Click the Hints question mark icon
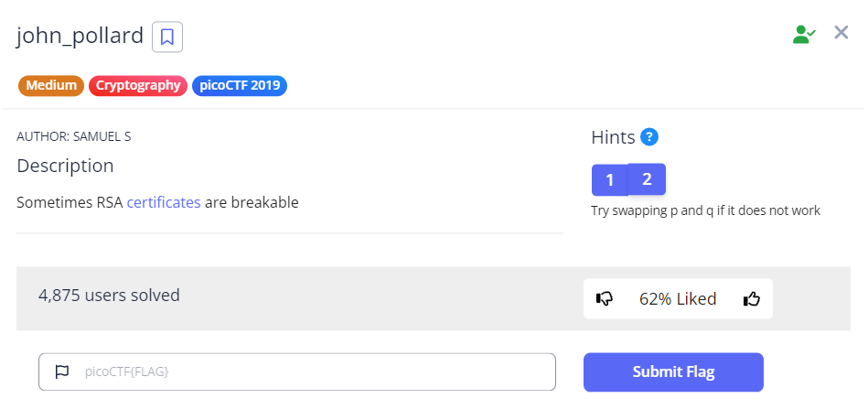This screenshot has height=420, width=868. [649, 137]
